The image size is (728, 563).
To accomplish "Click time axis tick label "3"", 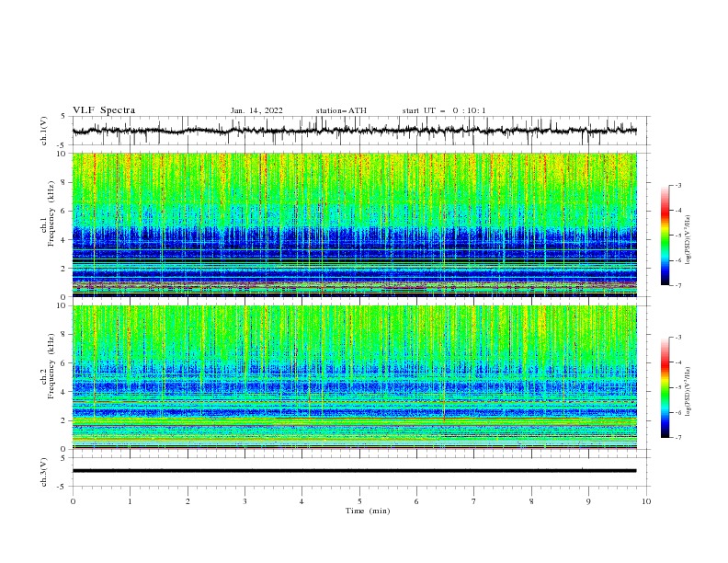I will pyautogui.click(x=245, y=501).
